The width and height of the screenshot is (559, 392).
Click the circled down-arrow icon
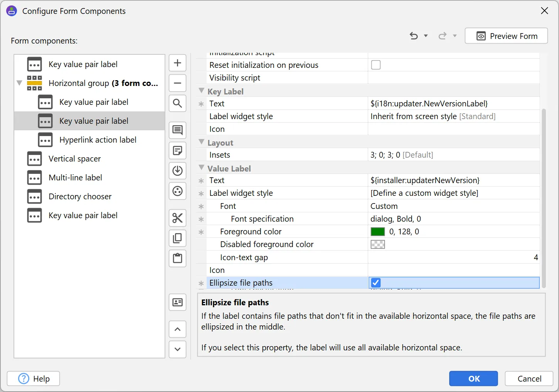tap(177, 171)
